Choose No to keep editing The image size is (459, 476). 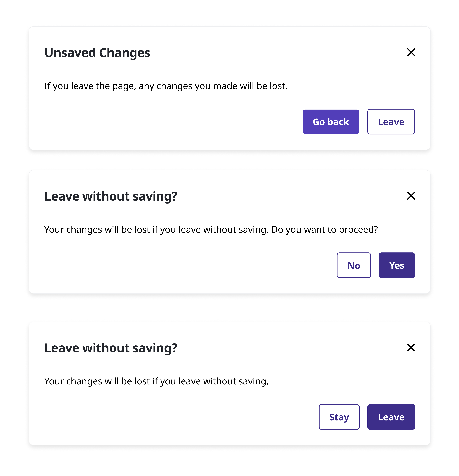[x=354, y=265]
